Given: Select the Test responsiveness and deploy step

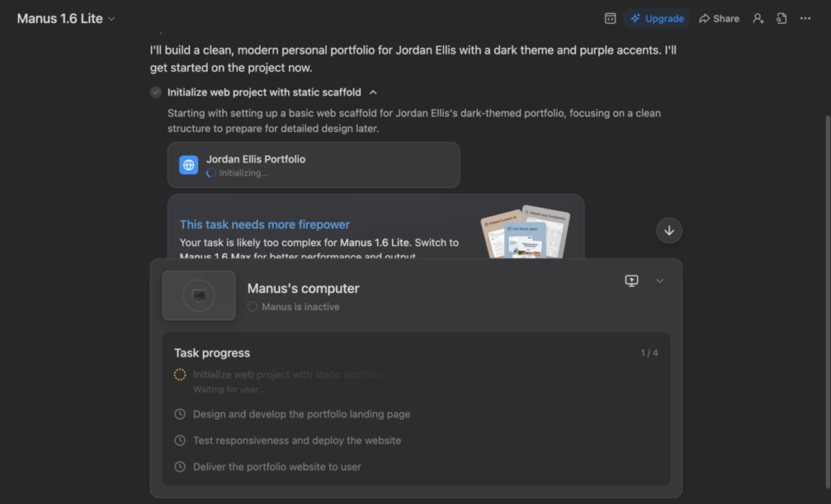Looking at the screenshot, I should point(296,441).
